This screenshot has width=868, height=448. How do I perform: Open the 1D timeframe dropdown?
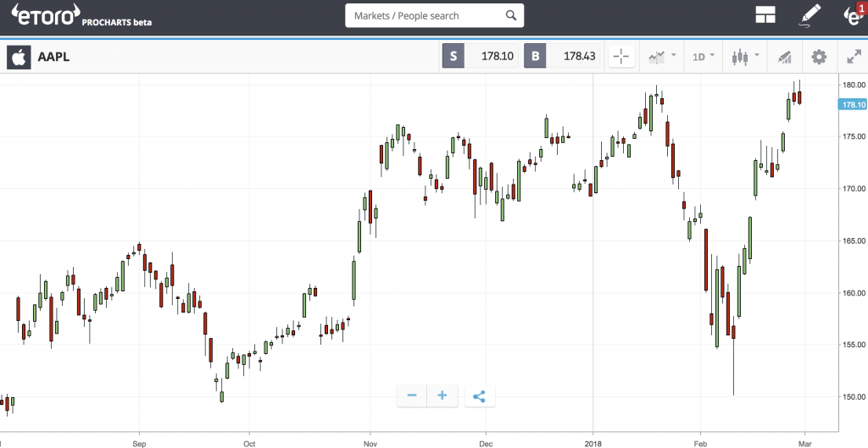[x=703, y=57]
